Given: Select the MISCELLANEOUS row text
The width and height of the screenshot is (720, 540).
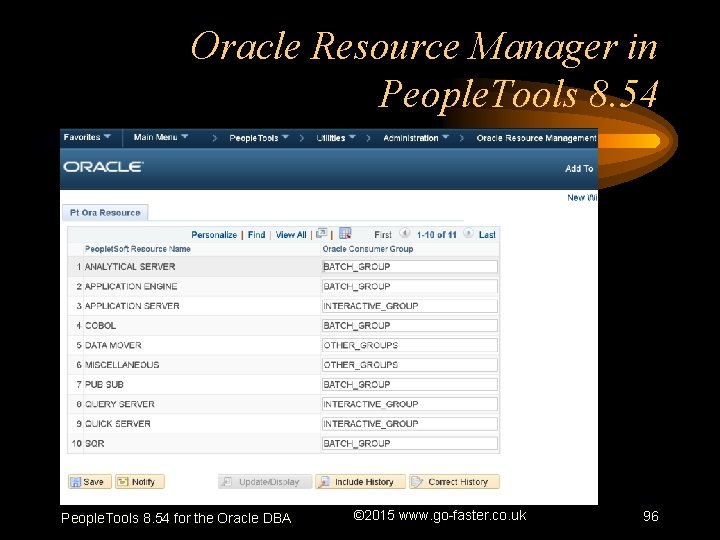Looking at the screenshot, I should pyautogui.click(x=122, y=365).
